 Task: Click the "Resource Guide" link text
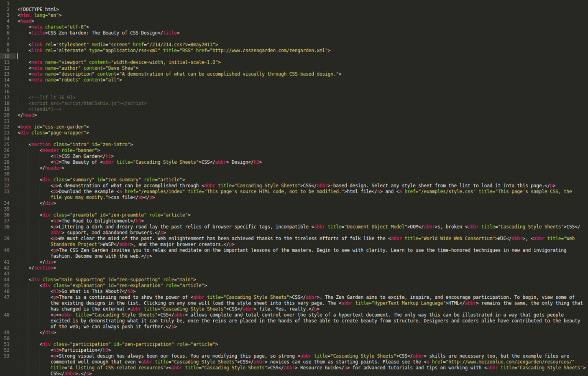tap(320, 368)
